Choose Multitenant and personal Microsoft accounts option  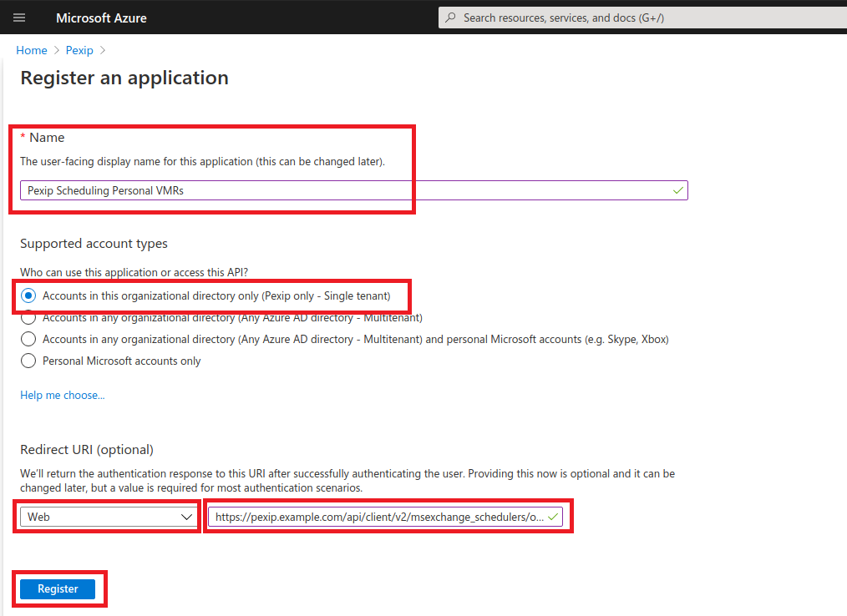tap(28, 339)
